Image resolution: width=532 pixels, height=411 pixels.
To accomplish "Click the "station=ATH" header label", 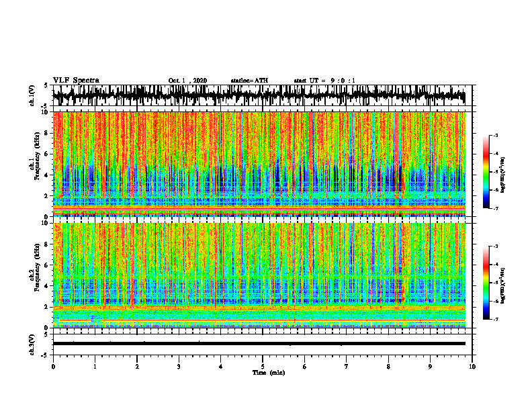I will point(249,81).
